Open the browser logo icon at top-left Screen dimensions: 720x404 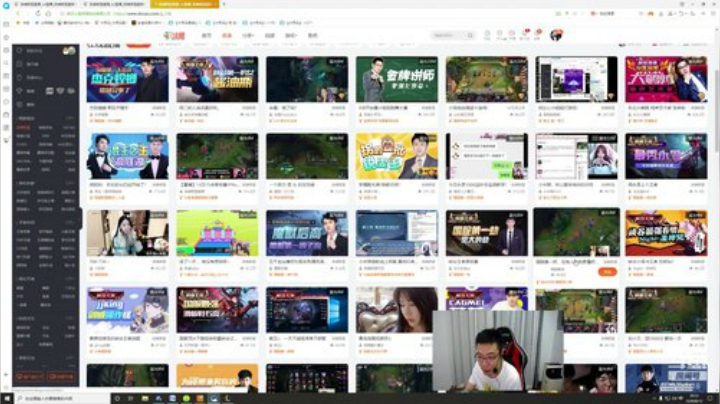6,5
